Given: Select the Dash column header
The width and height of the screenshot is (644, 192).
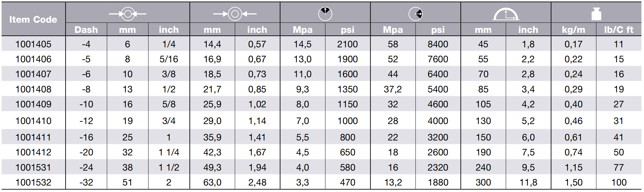Looking at the screenshot, I should (86, 30).
